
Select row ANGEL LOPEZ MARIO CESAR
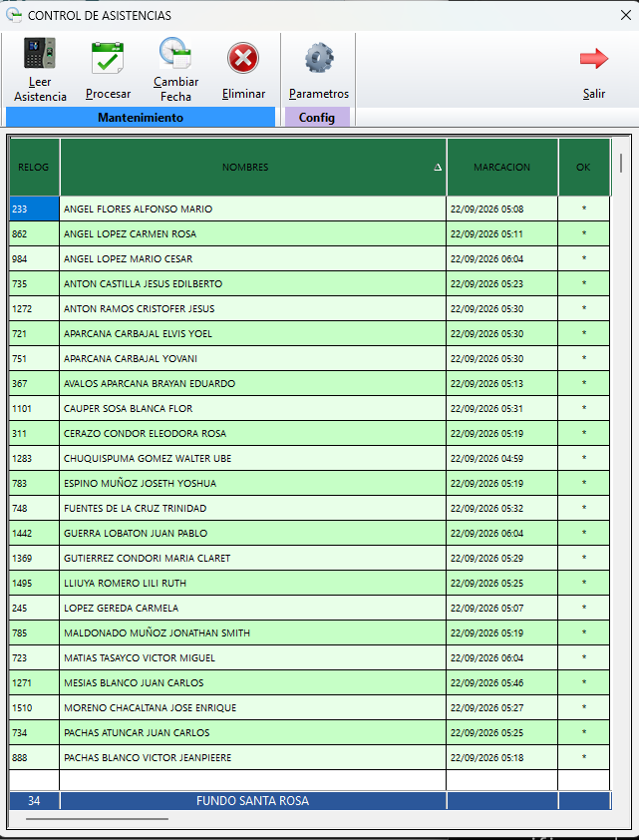coord(309,258)
